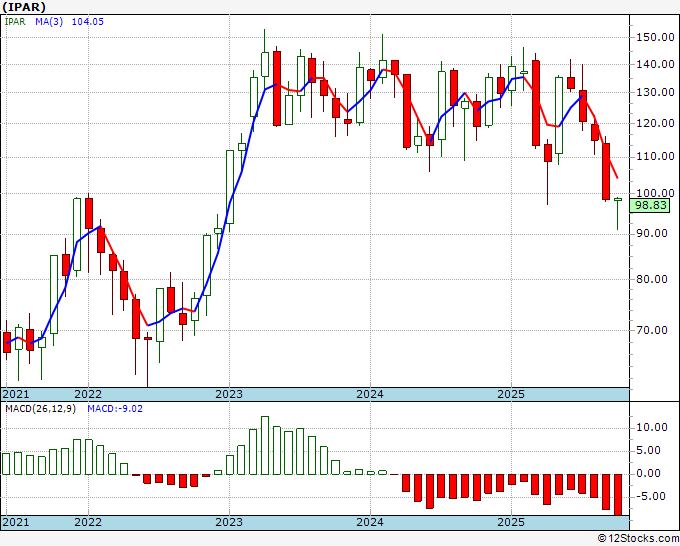
Task: Click the (IPAR) ticker title
Action: click(x=23, y=7)
